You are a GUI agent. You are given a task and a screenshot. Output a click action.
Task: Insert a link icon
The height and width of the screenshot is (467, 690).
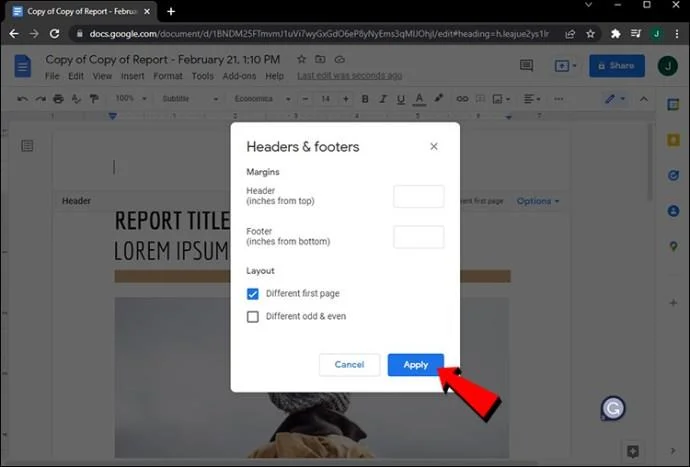[462, 99]
